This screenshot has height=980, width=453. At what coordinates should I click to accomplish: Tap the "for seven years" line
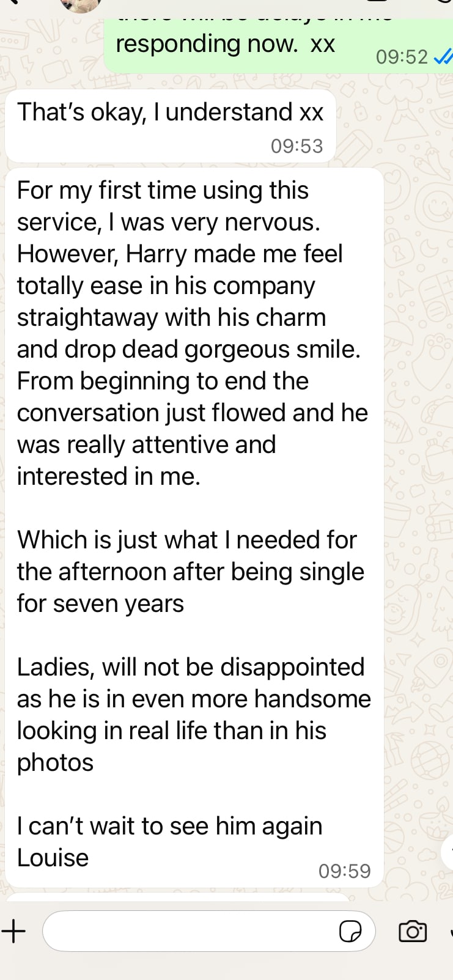pos(100,603)
